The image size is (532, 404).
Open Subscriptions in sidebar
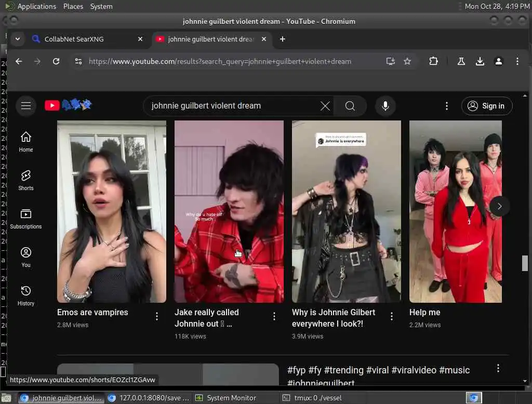pos(26,219)
